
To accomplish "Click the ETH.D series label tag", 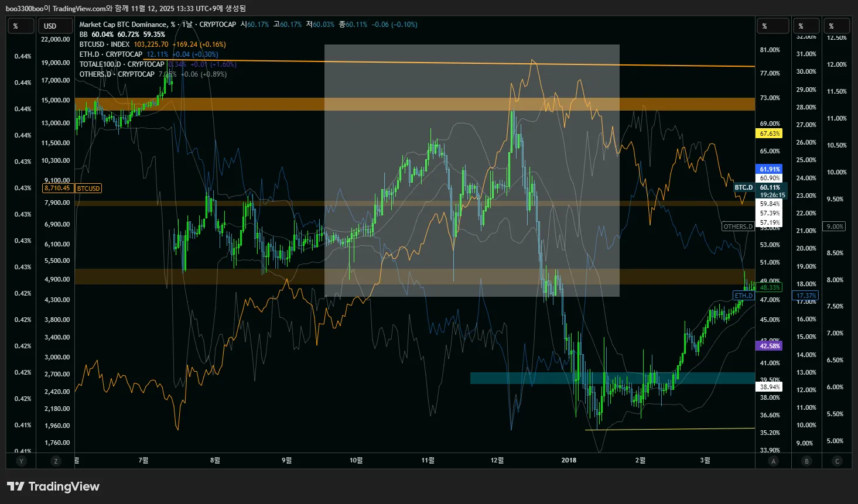I will 744,296.
